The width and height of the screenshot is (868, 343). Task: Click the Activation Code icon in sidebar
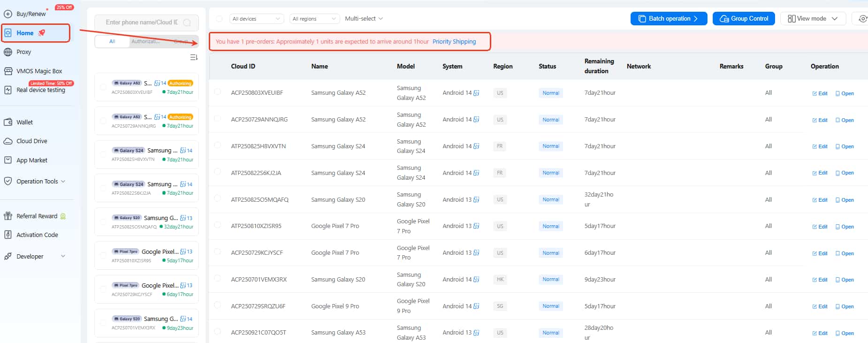(8, 235)
